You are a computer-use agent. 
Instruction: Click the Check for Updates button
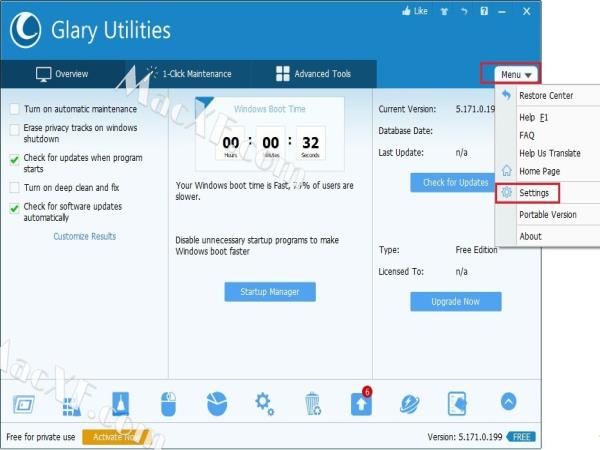click(x=455, y=183)
